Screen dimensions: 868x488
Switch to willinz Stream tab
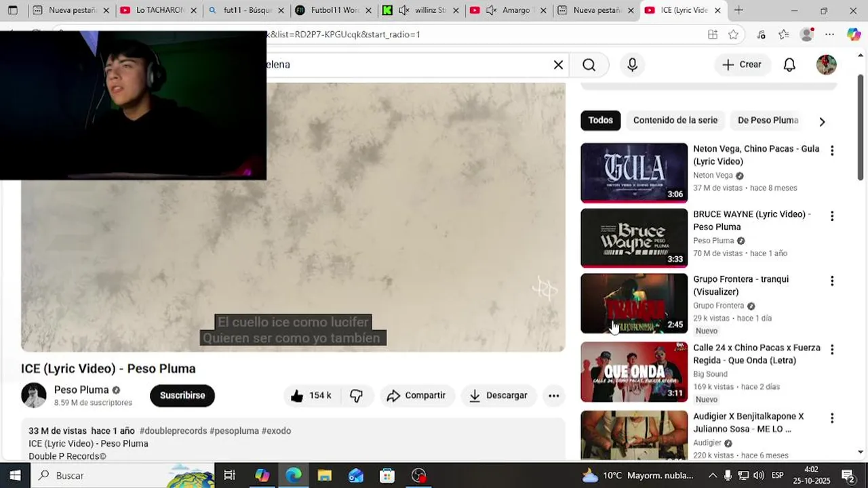[420, 10]
